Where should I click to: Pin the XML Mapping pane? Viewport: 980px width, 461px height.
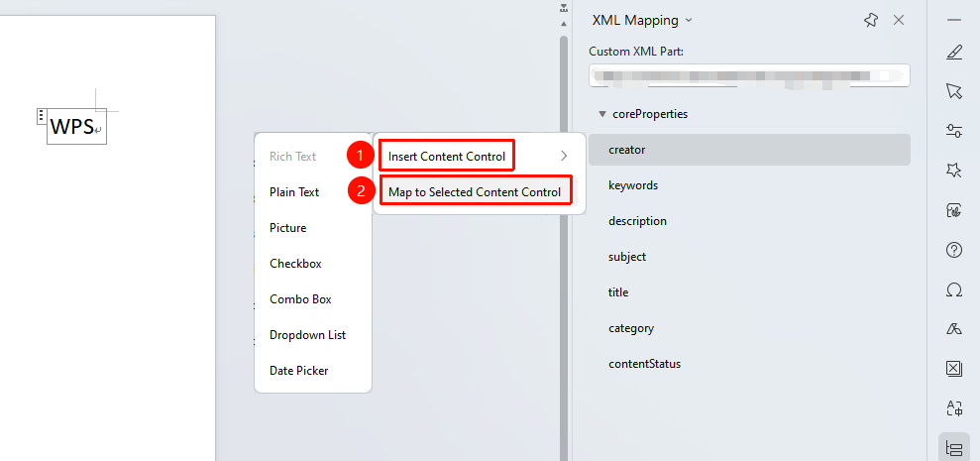[x=870, y=20]
